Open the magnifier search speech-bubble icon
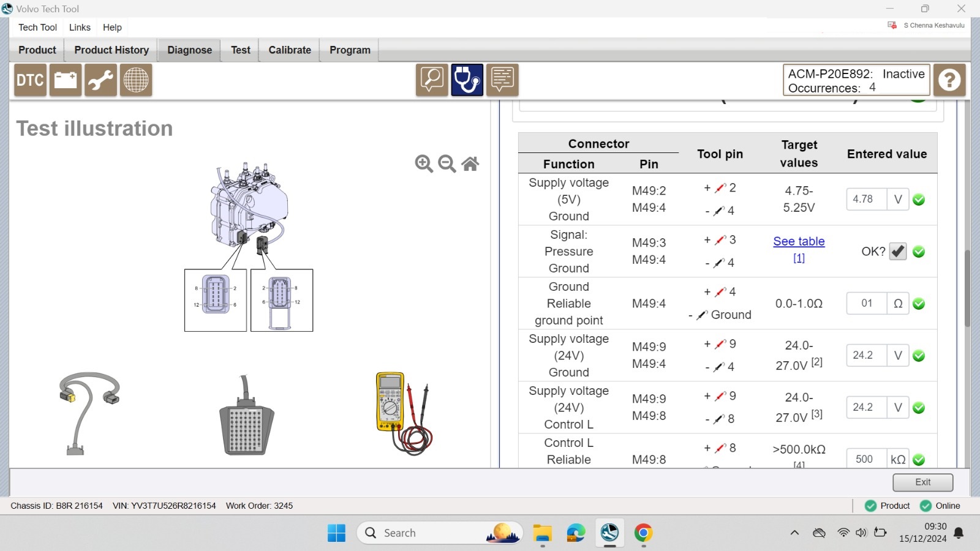 pos(432,80)
